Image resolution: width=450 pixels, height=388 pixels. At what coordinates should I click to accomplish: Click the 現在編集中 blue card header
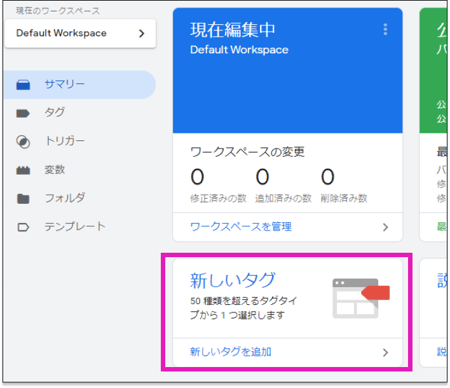[288, 71]
